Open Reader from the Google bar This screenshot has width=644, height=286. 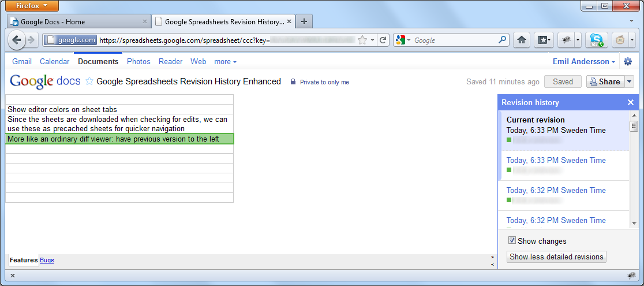click(x=170, y=61)
